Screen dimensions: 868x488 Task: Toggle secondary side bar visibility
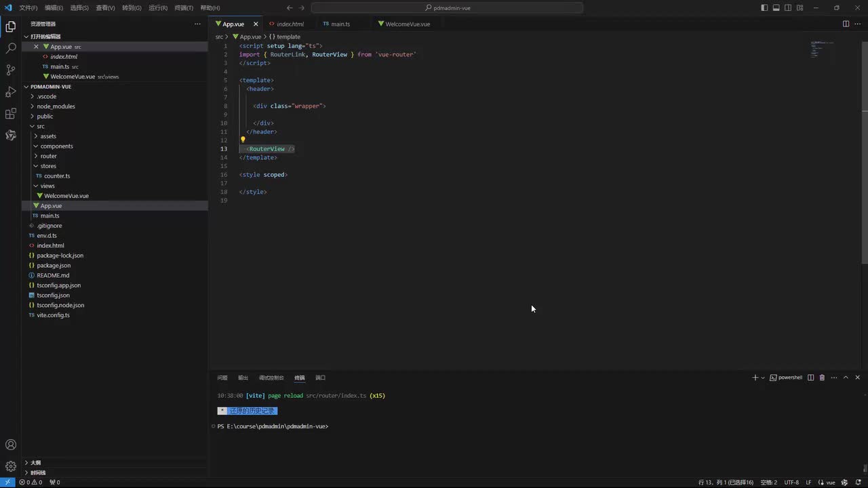click(788, 7)
